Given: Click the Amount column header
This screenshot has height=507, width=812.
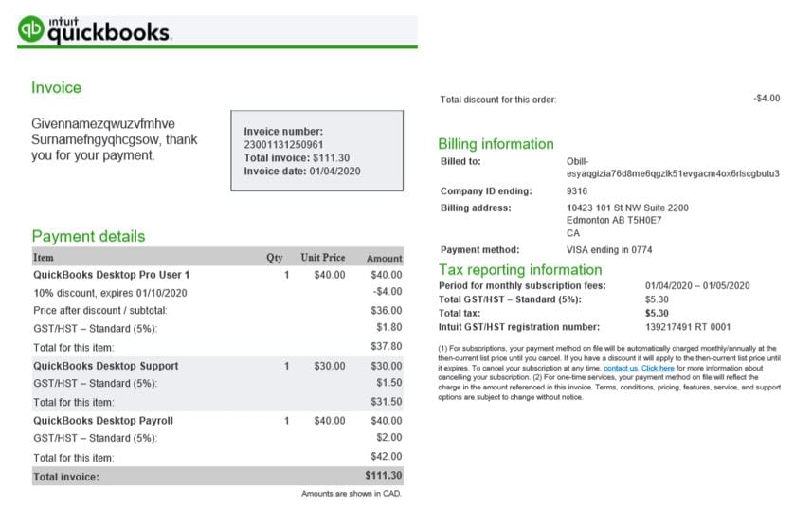Looking at the screenshot, I should (x=385, y=258).
